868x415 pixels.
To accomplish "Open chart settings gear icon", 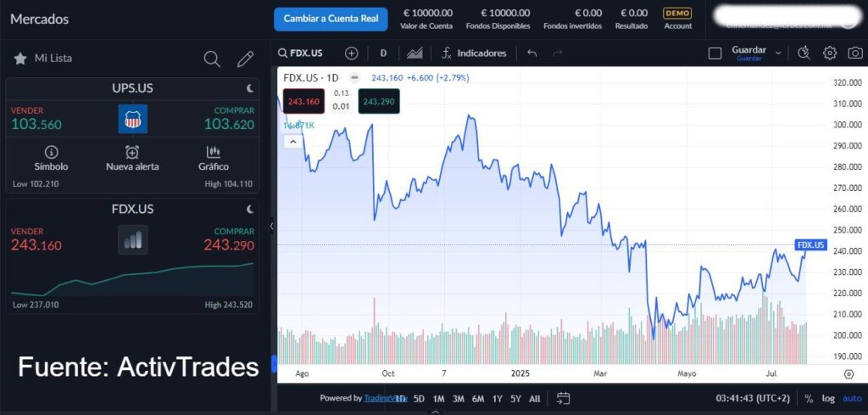I will point(830,53).
